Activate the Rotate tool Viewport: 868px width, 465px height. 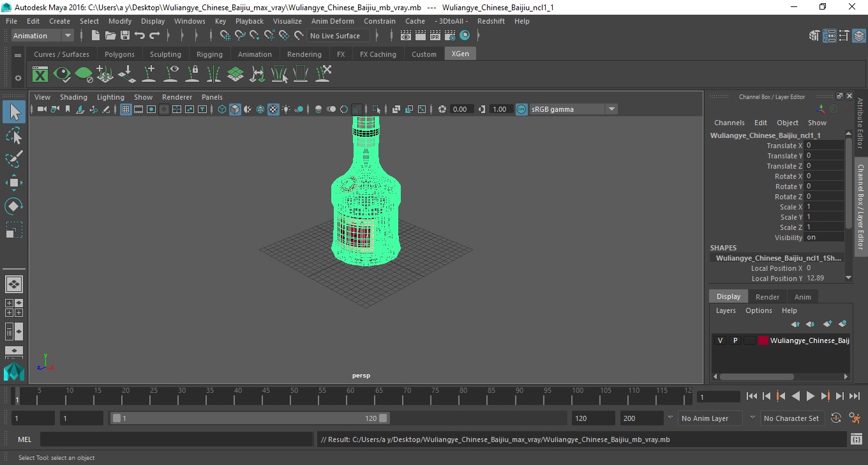(14, 206)
